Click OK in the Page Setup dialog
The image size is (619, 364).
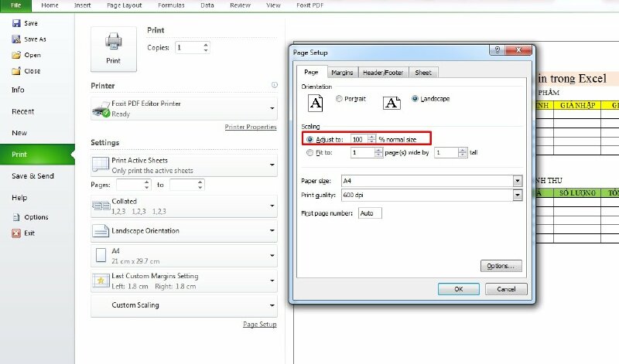click(x=459, y=289)
